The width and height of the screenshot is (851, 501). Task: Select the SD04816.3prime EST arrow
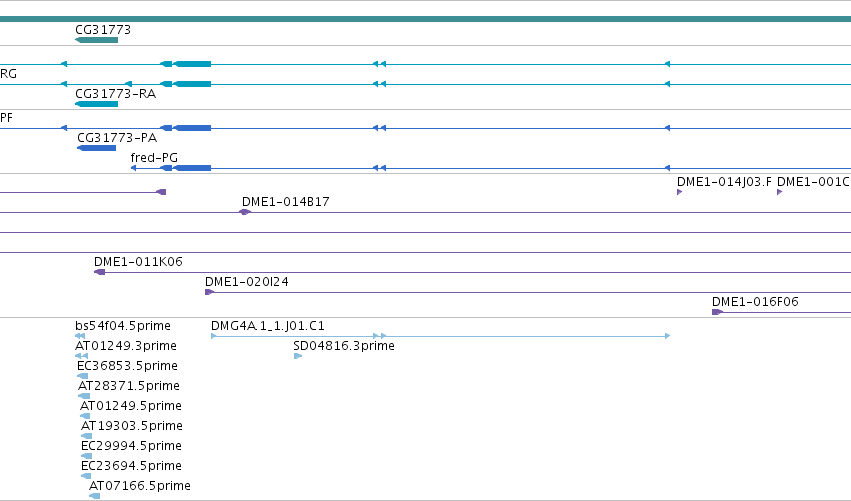tap(298, 356)
